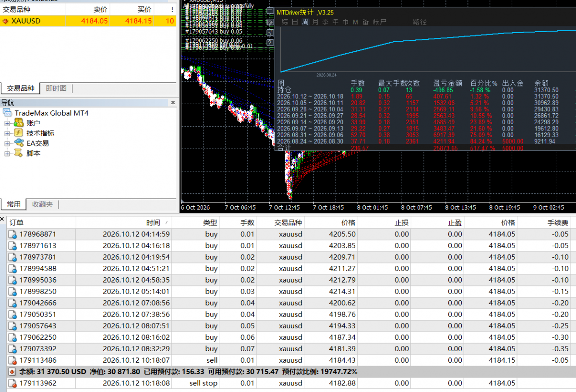Select the 年 tab in MTDriver statistics

point(335,22)
